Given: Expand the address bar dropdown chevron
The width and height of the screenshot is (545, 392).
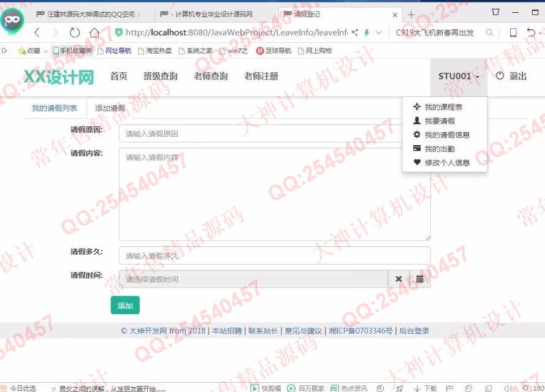Looking at the screenshot, I should pyautogui.click(x=378, y=32).
